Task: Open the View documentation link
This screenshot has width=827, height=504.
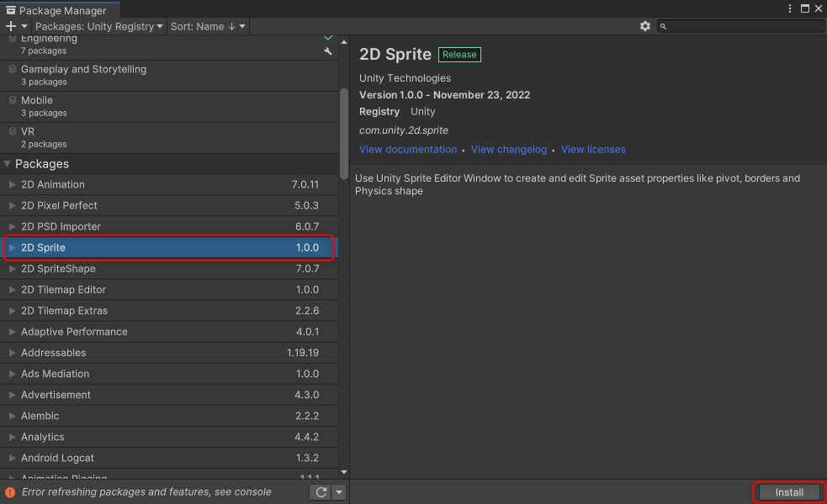Action: [408, 149]
